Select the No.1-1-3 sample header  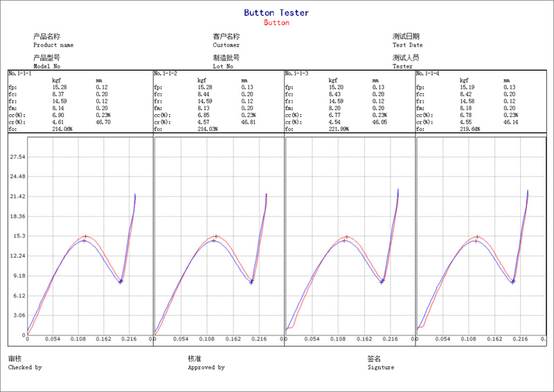(x=297, y=73)
